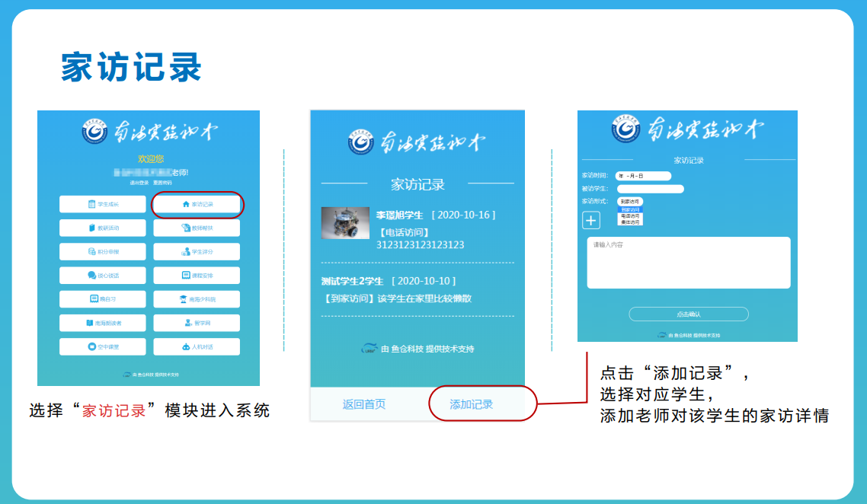Open the 教研活动 module
867x504 pixels.
coord(102,228)
